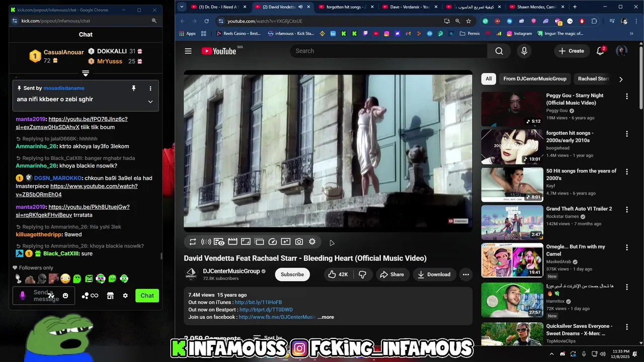Open options for Peggy Gou Starry Night
644x362 pixels.
coord(627,97)
